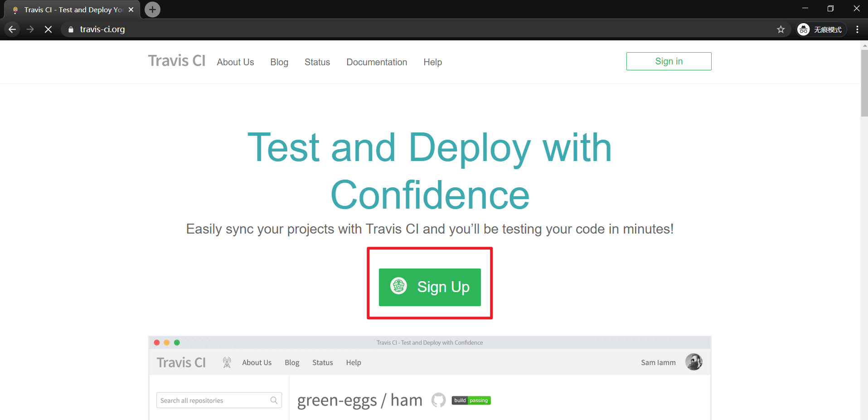Open Documentation in the header navigation
This screenshot has width=868, height=420.
pos(377,62)
